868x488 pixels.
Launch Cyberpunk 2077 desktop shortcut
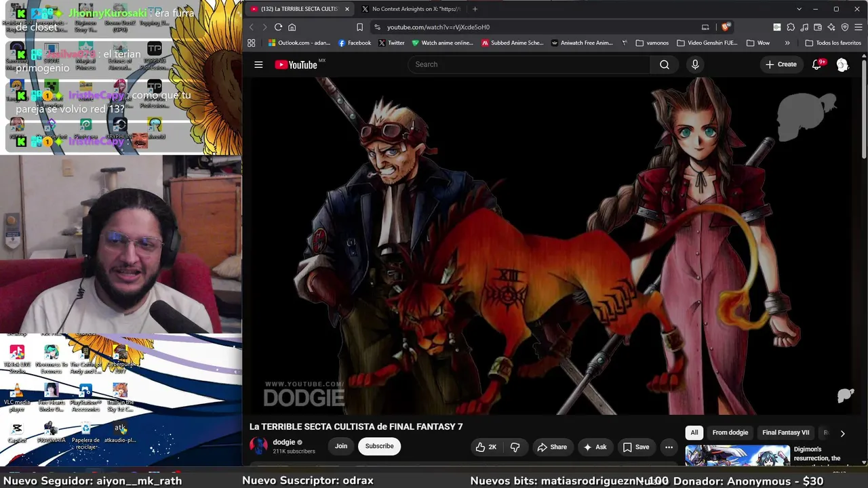(x=120, y=359)
